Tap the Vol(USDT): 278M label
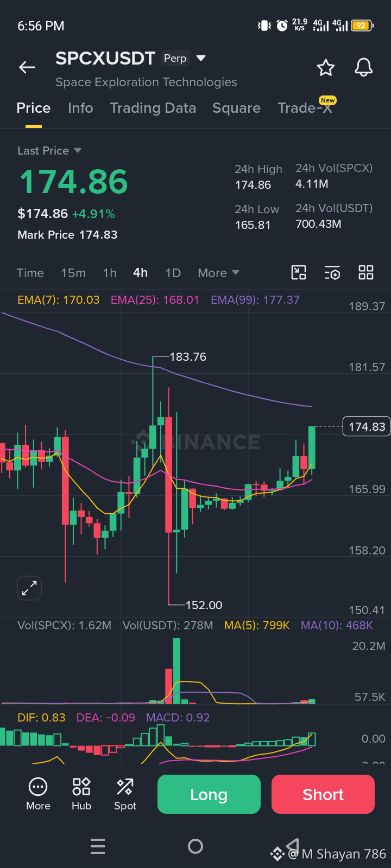The image size is (391, 868). pos(168,626)
